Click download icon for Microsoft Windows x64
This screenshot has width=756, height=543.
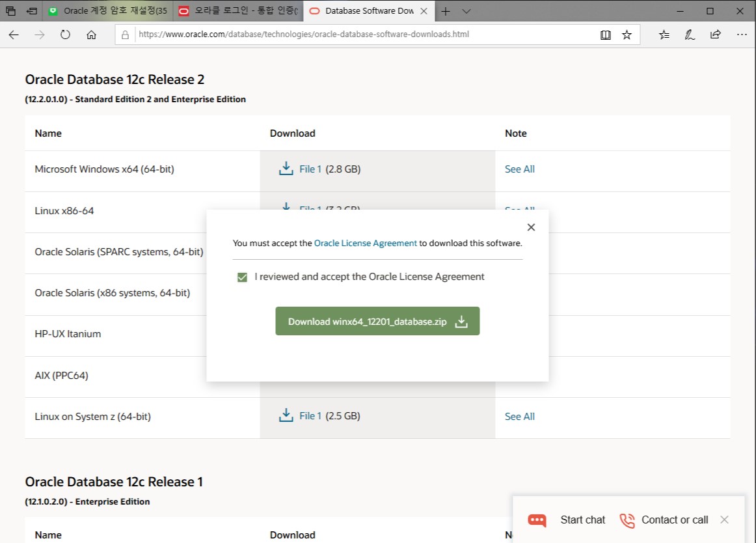click(286, 169)
